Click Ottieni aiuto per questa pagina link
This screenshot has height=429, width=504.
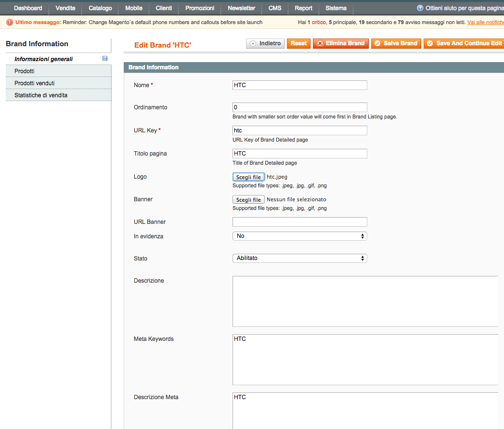(465, 8)
